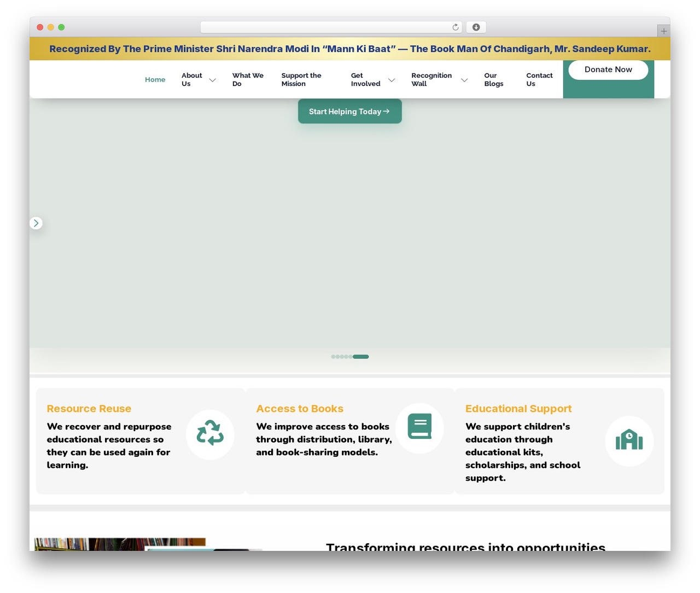Expand the About Us dropdown chevron
The height and width of the screenshot is (593, 700).
pyautogui.click(x=213, y=80)
